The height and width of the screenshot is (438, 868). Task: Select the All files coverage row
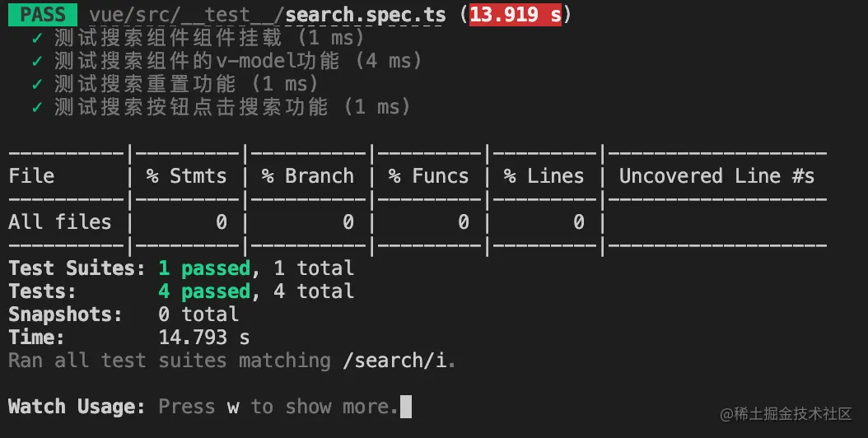tap(59, 222)
